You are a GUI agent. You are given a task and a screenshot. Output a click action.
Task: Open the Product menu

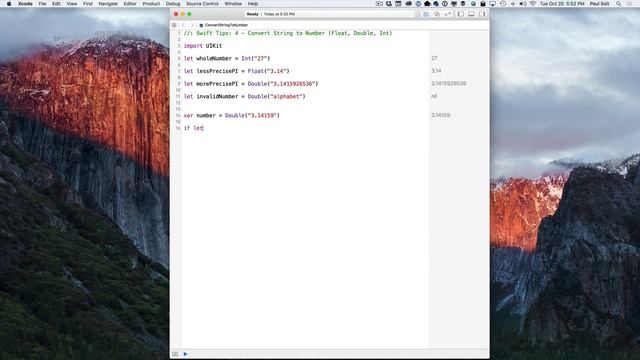click(x=151, y=4)
